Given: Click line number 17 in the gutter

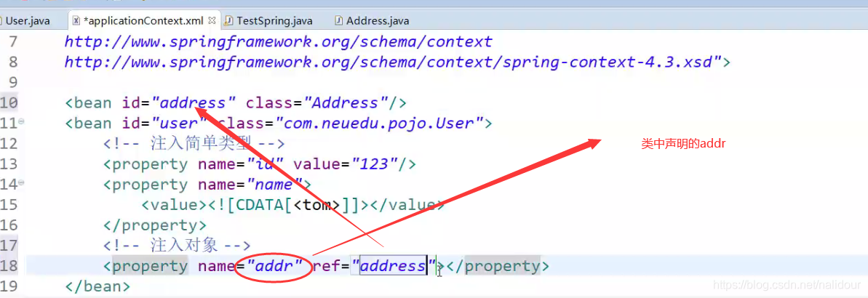Looking at the screenshot, I should point(9,246).
